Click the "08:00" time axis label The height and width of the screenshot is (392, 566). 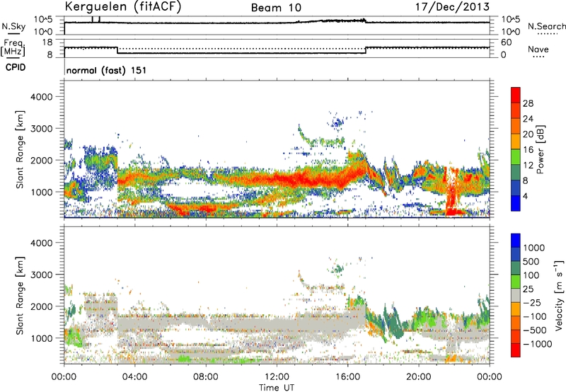pyautogui.click(x=206, y=377)
